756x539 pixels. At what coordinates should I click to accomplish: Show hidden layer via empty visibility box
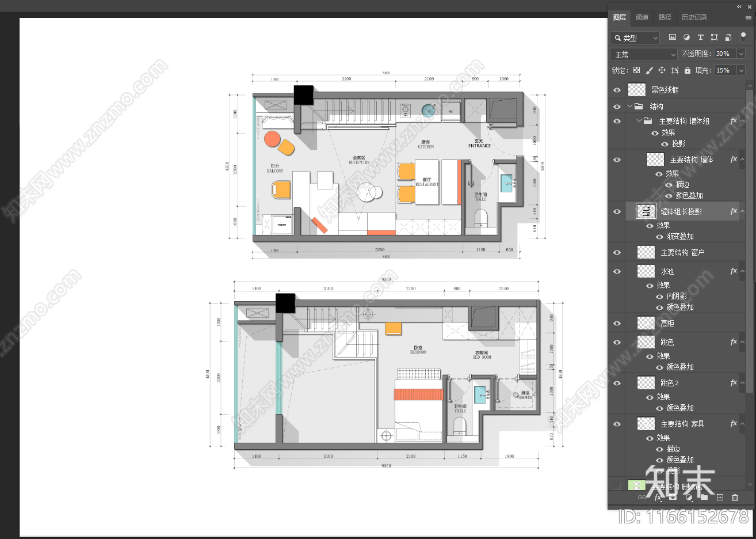pos(617,487)
